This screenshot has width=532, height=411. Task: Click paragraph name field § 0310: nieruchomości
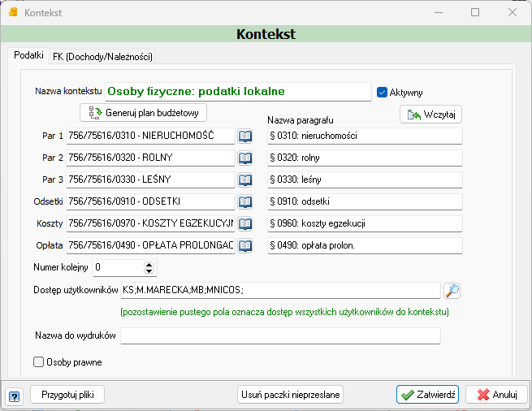coord(365,136)
